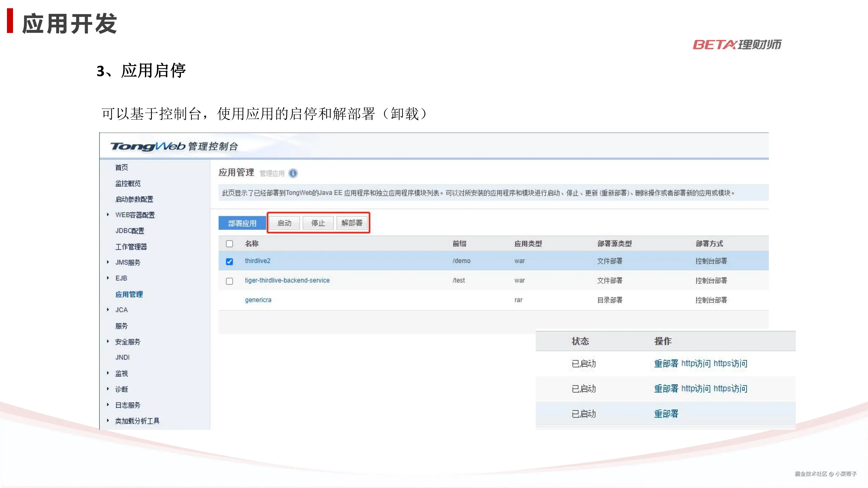Image resolution: width=868 pixels, height=488 pixels.
Task: Open the 应用管理 sidebar item
Action: (x=129, y=294)
